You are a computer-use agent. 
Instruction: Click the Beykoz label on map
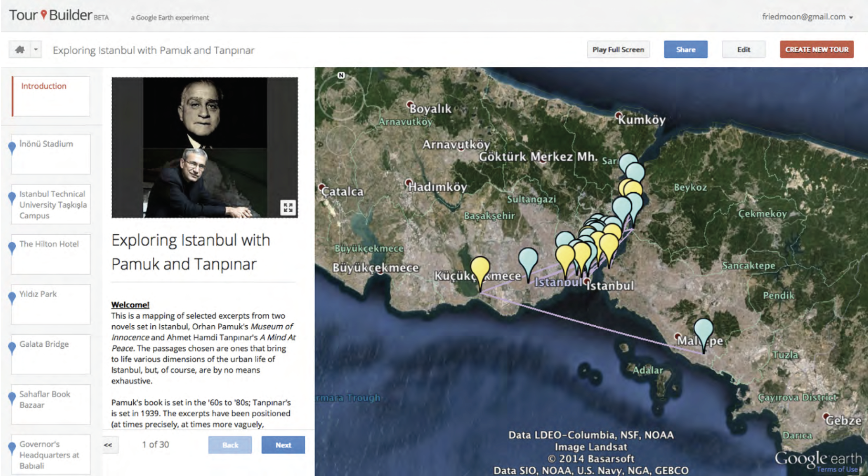690,187
